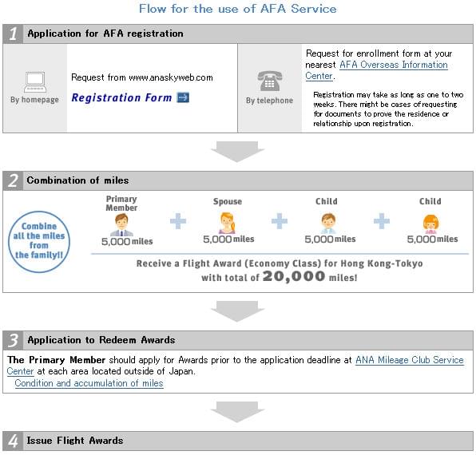Image resolution: width=476 pixels, height=455 pixels.
Task: Click the 'Combine all the miles from the family' circle
Action: coord(39,242)
